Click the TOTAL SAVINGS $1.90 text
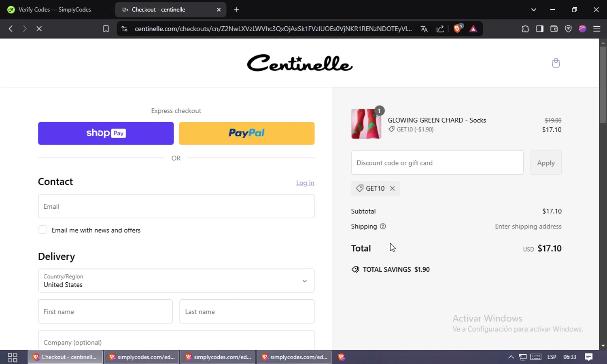 [x=396, y=269]
